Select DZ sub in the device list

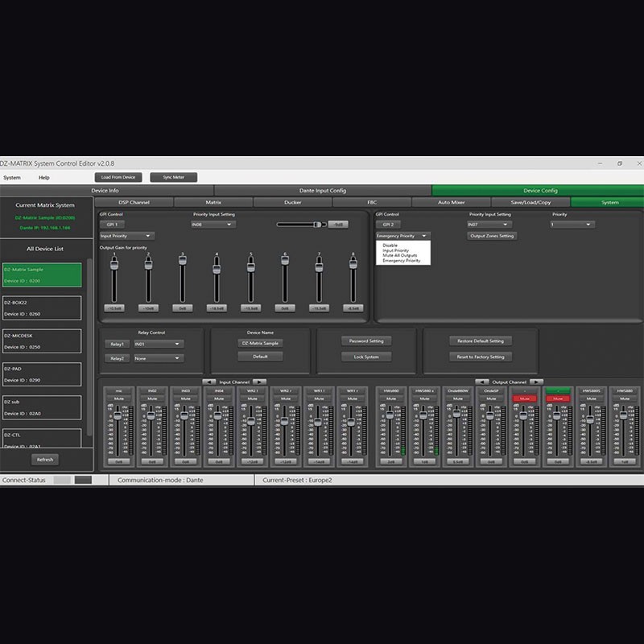(x=42, y=407)
